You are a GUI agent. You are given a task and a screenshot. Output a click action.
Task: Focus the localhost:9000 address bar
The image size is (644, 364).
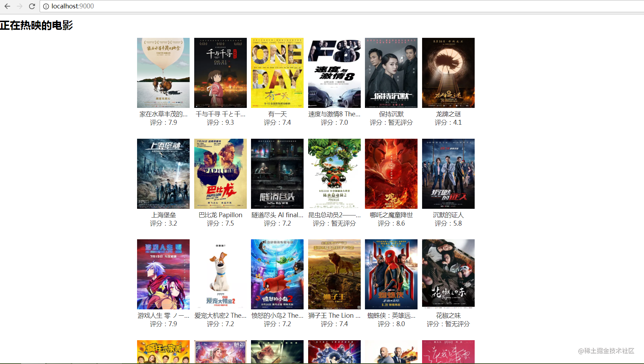(342, 6)
